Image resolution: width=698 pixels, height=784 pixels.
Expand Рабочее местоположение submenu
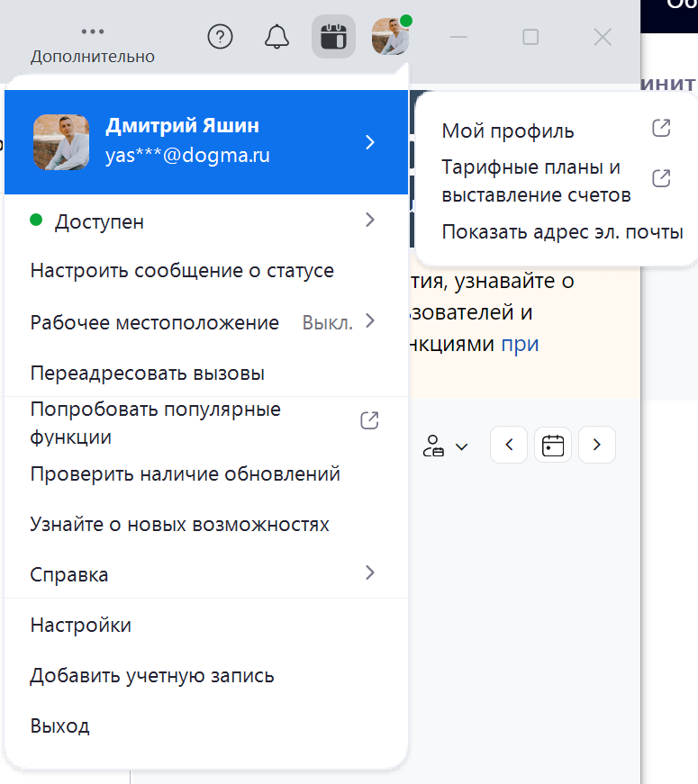[x=369, y=321]
